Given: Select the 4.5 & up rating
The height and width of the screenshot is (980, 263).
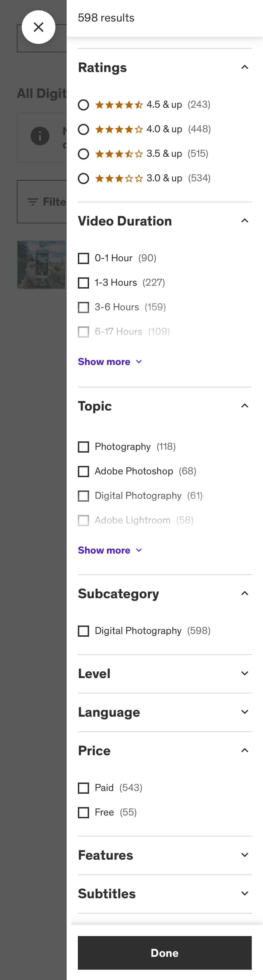Looking at the screenshot, I should pyautogui.click(x=83, y=104).
